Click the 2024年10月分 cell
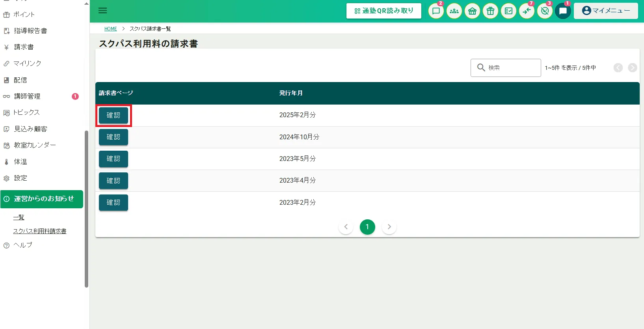This screenshot has height=329, width=644. (299, 137)
